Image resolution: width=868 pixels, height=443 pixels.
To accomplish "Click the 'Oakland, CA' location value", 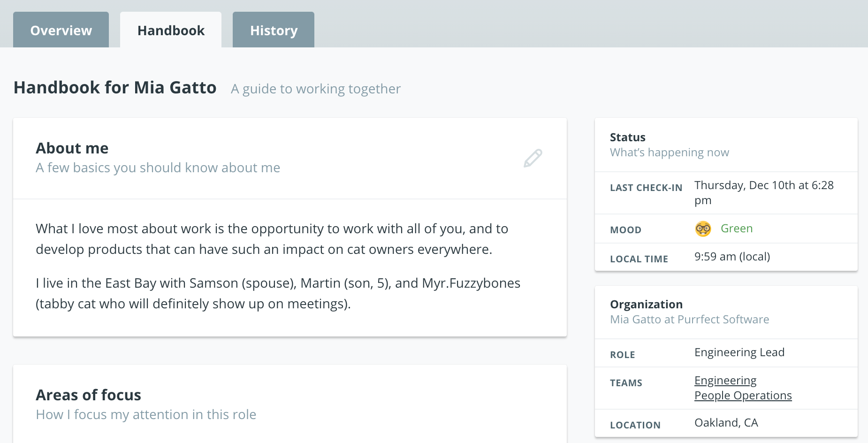I will tap(726, 423).
